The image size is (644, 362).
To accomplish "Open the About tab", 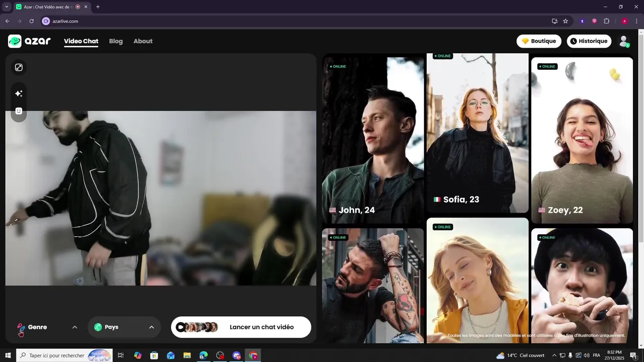I will tap(143, 41).
